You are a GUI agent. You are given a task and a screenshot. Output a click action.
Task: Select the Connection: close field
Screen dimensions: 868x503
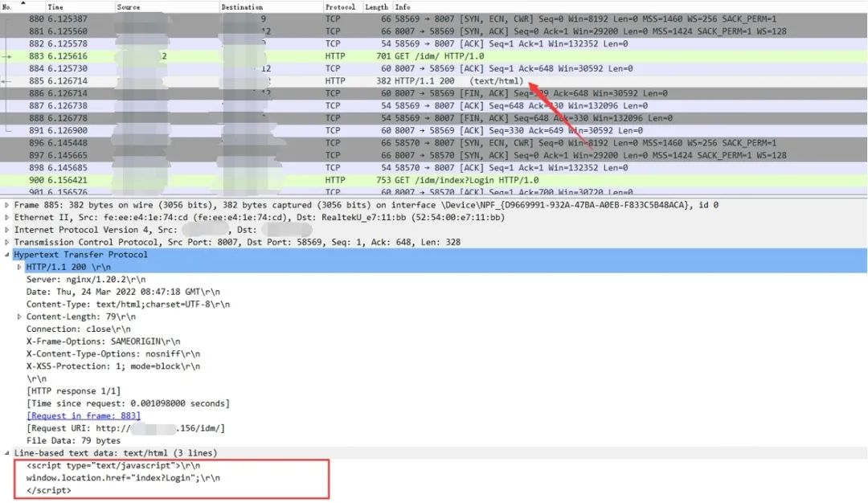point(78,329)
